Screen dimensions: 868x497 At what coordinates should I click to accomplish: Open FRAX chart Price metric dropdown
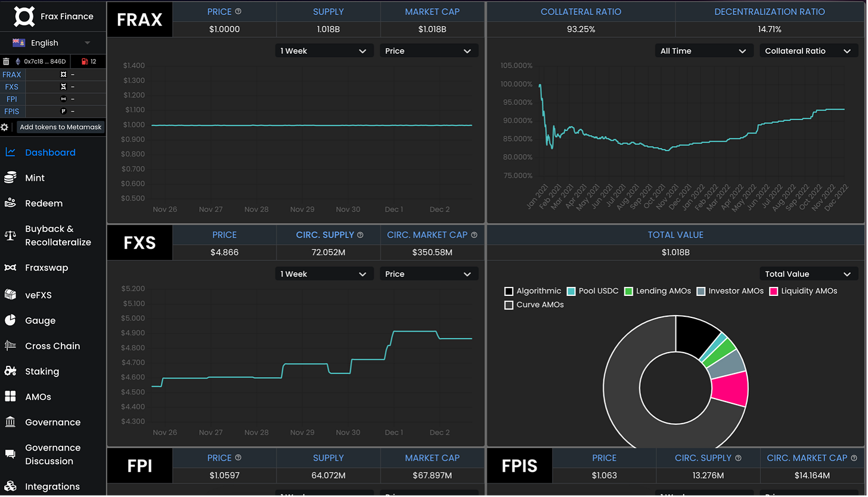click(x=429, y=51)
